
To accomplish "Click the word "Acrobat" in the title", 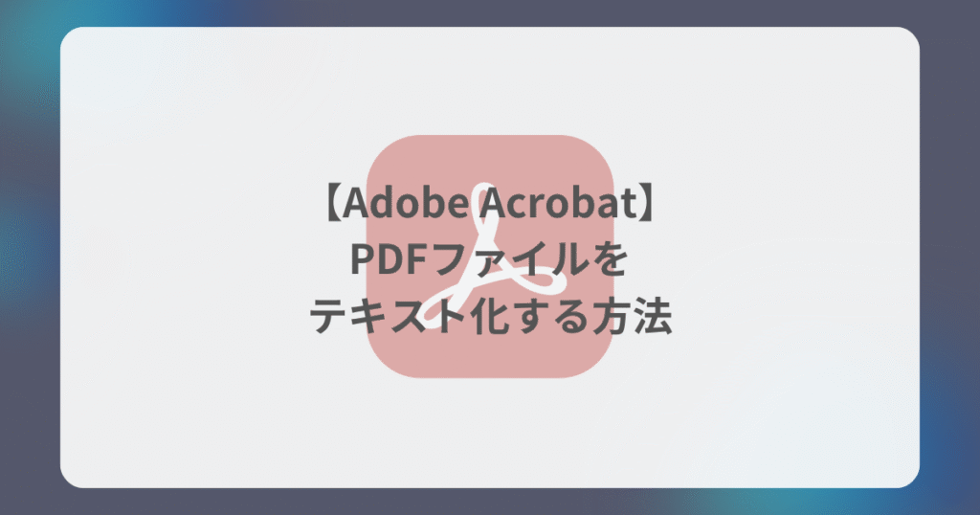I will [558, 204].
